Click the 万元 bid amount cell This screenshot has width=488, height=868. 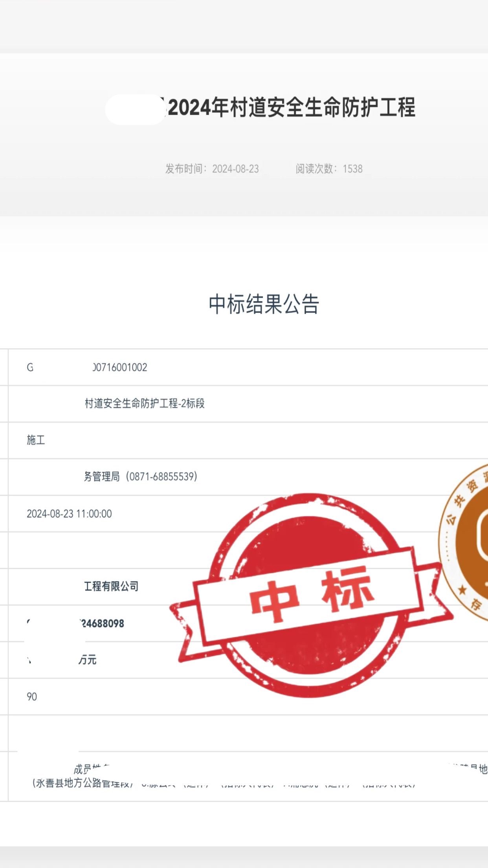(x=87, y=660)
